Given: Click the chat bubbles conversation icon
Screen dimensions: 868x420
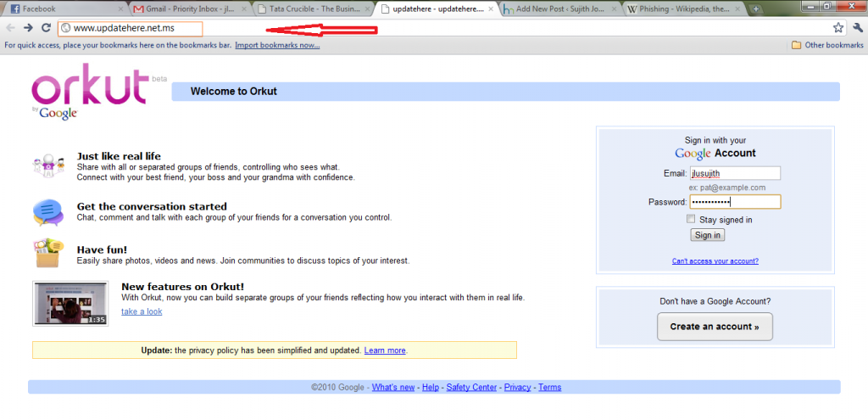Looking at the screenshot, I should tap(48, 213).
